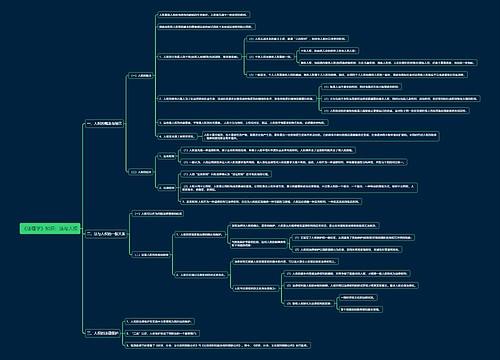Open the branch 三、人权的法律保护

[103, 333]
